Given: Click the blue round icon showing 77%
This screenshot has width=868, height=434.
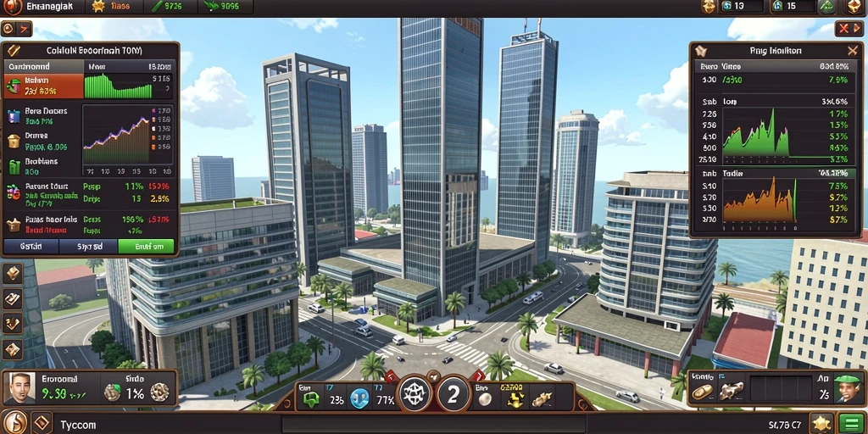Looking at the screenshot, I should pos(359,398).
